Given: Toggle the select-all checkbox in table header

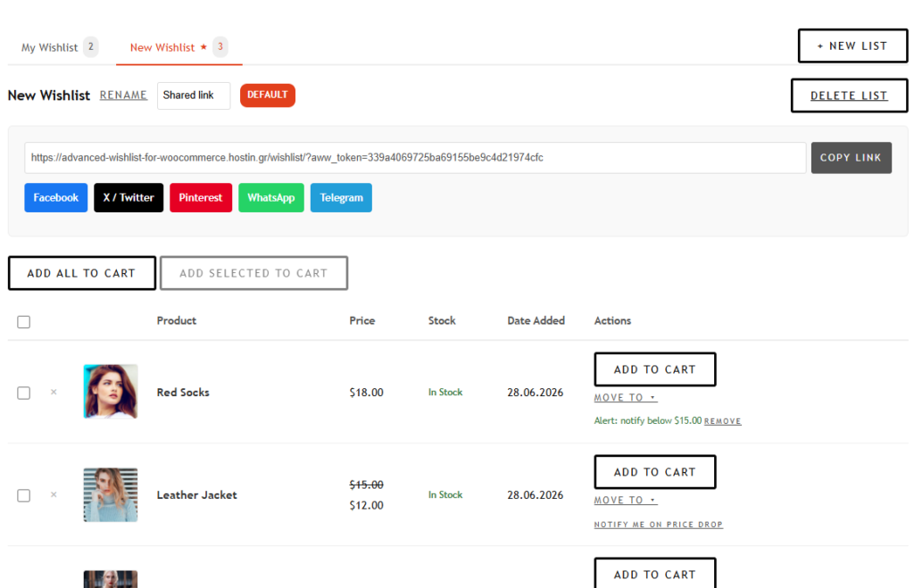Looking at the screenshot, I should 24,322.
